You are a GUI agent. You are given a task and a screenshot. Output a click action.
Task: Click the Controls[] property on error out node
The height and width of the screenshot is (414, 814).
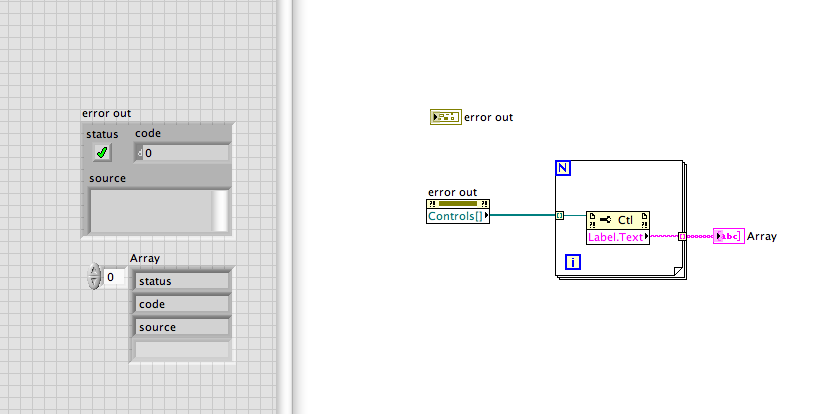(x=458, y=216)
